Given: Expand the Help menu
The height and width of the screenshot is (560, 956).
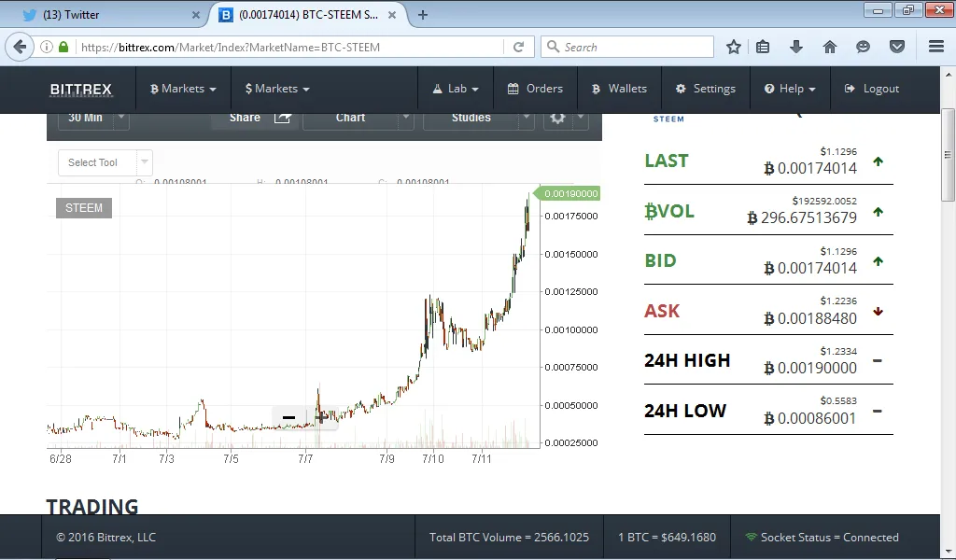Looking at the screenshot, I should click(790, 89).
